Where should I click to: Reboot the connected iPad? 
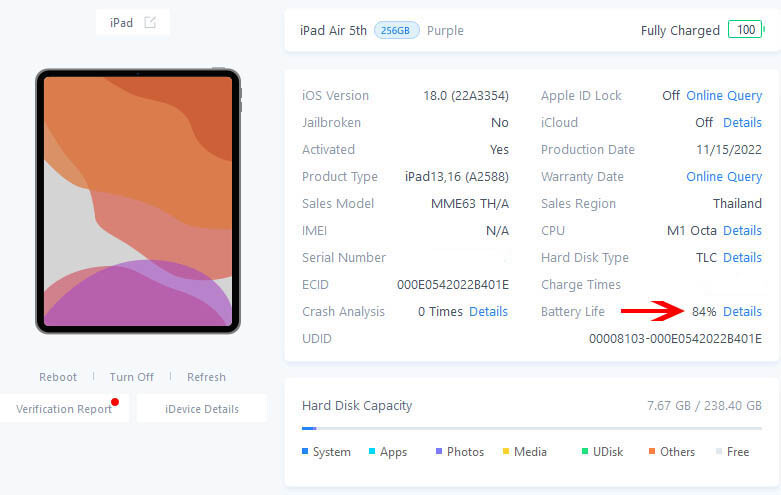[58, 377]
